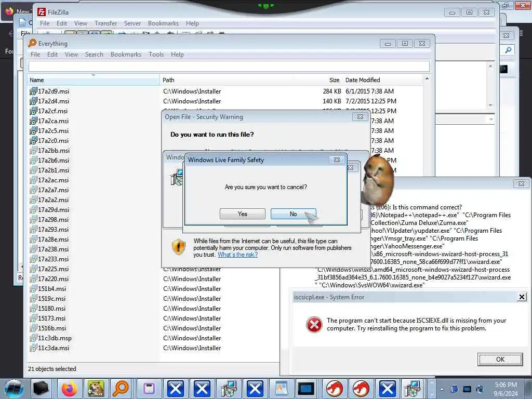
Task: Open Everything's Search menu
Action: [94, 54]
